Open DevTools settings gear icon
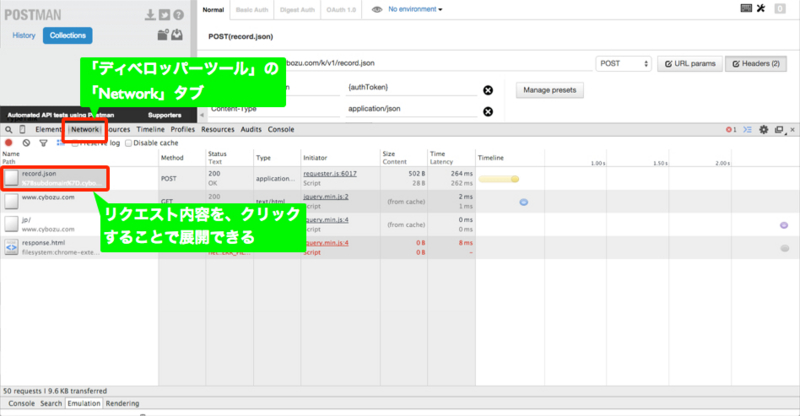The height and width of the screenshot is (416, 800). (x=764, y=130)
